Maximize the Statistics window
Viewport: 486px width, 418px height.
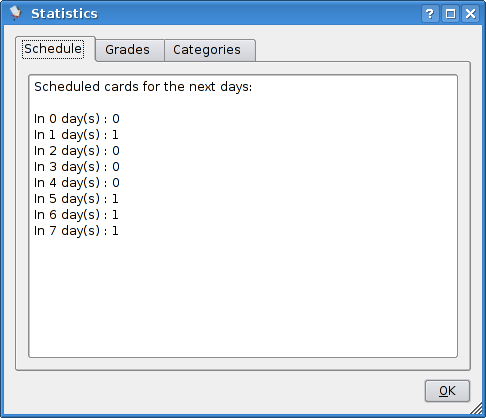click(450, 14)
